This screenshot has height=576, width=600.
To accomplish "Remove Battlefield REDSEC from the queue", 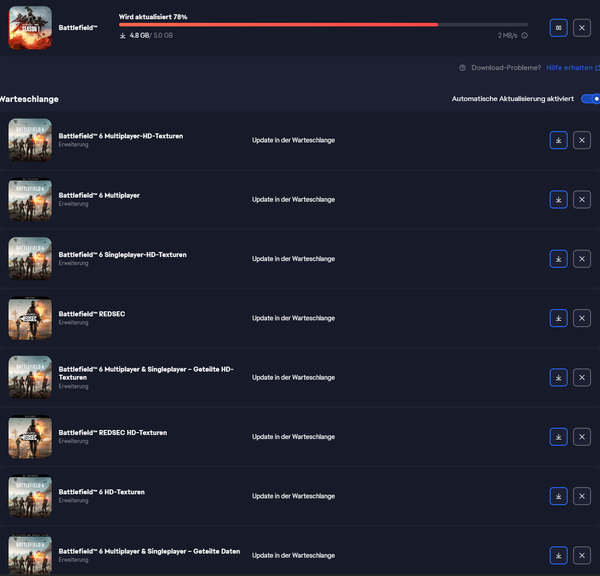I will point(582,318).
